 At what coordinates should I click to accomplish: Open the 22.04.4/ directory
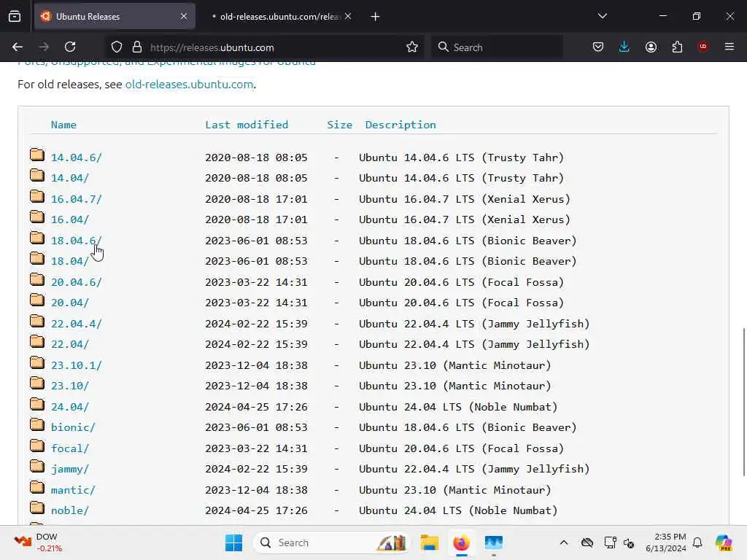click(x=76, y=324)
